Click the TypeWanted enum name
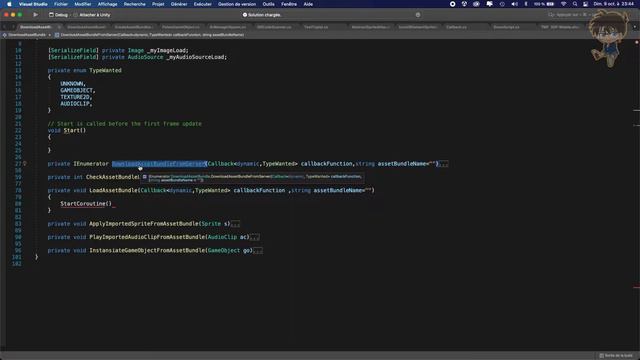The image size is (640, 360). 105,70
